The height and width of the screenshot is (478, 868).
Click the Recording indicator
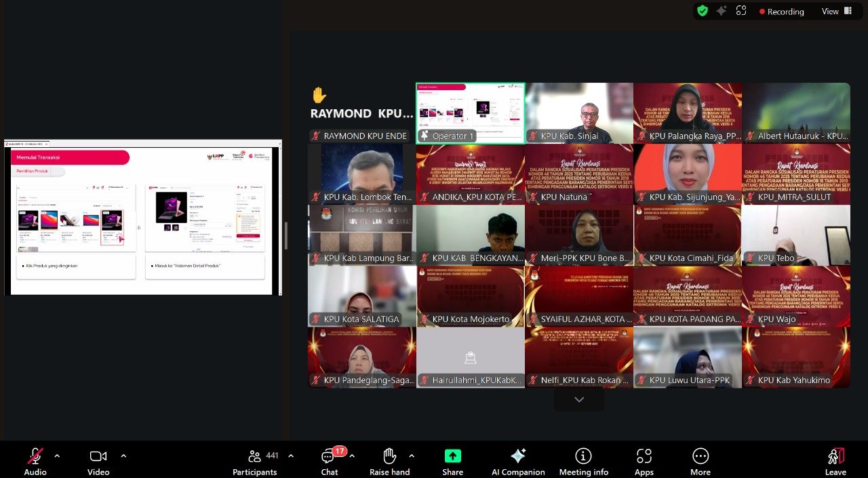[781, 12]
